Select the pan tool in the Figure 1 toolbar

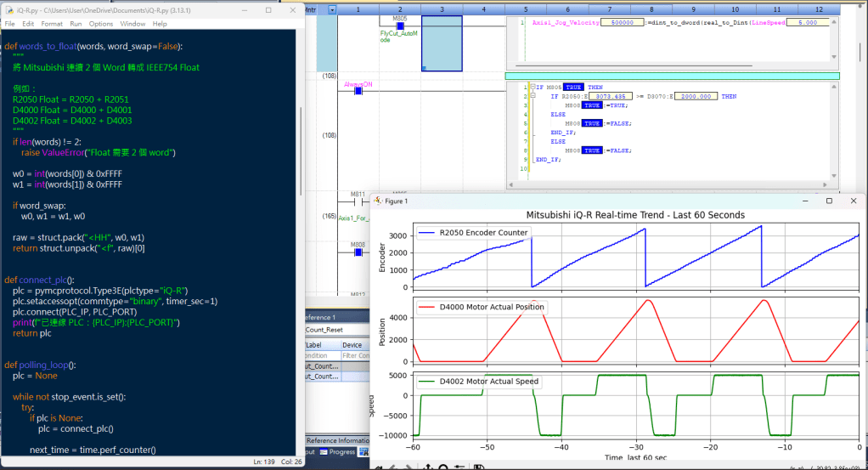pyautogui.click(x=427, y=467)
